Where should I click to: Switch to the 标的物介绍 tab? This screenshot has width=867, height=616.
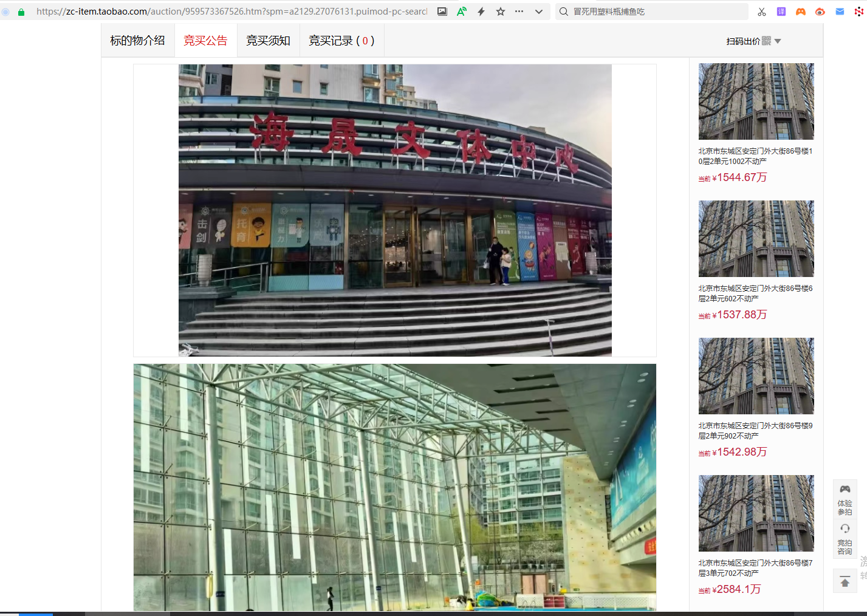coord(137,41)
